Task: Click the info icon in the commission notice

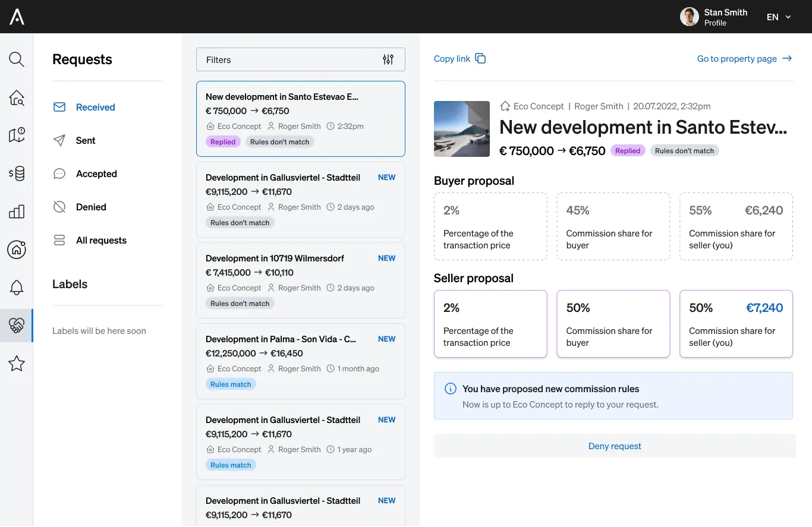Action: (451, 389)
